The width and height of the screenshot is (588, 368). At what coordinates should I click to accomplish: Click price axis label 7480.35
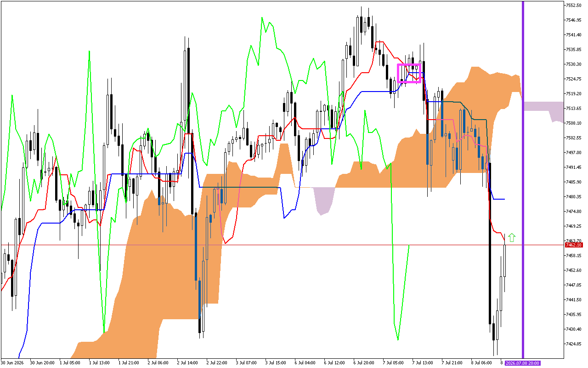(573, 197)
